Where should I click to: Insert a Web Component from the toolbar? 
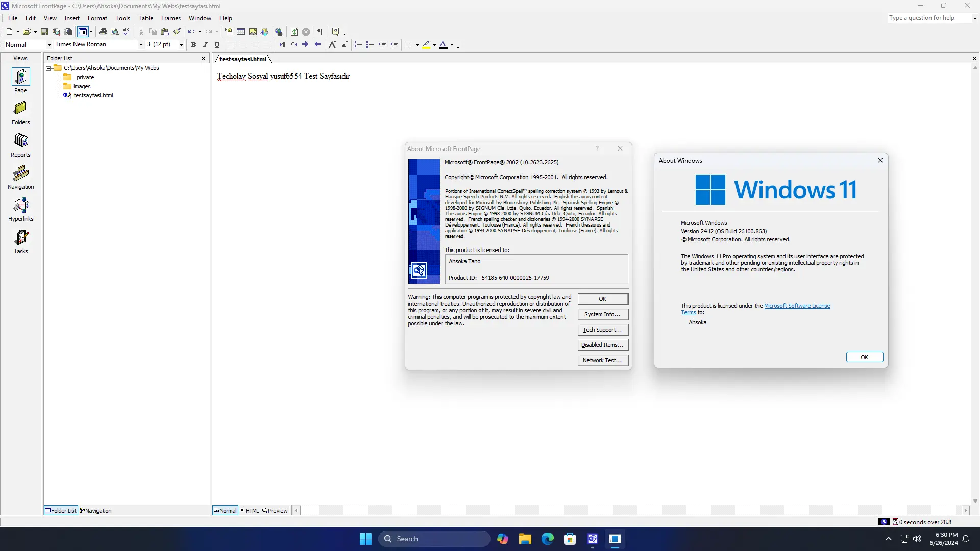pos(229,32)
